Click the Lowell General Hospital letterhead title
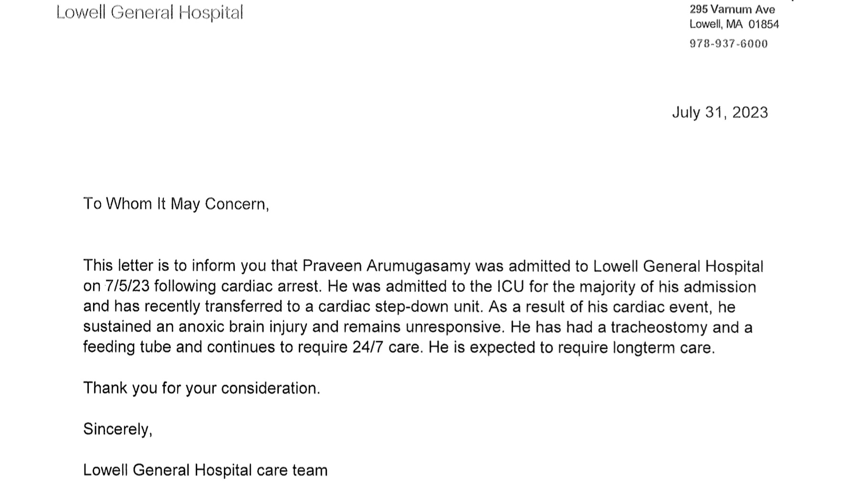 click(x=149, y=12)
